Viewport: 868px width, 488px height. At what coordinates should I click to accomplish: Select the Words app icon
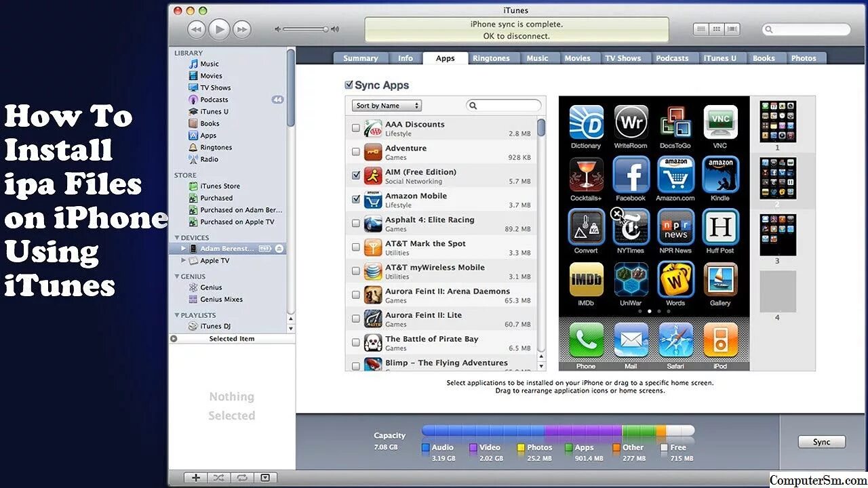(675, 280)
